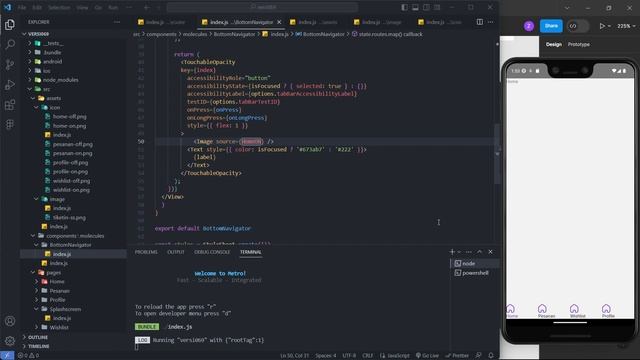Viewport: 640px width, 360px height.
Task: Click the Figma present play button
Action: (602, 26)
